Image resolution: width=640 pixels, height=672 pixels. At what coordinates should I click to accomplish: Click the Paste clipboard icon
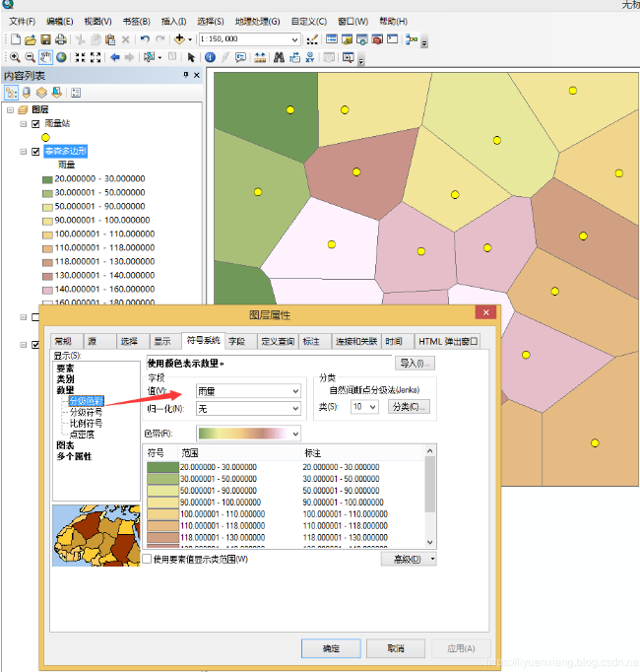coord(110,39)
